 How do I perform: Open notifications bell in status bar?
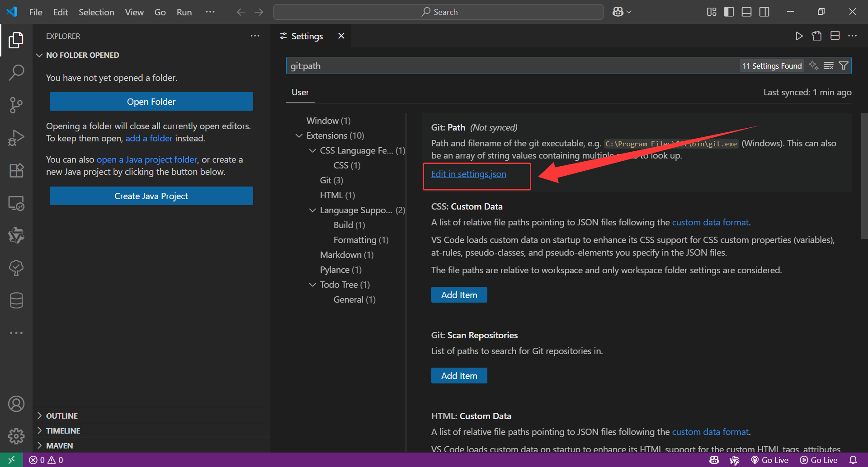tap(853, 460)
